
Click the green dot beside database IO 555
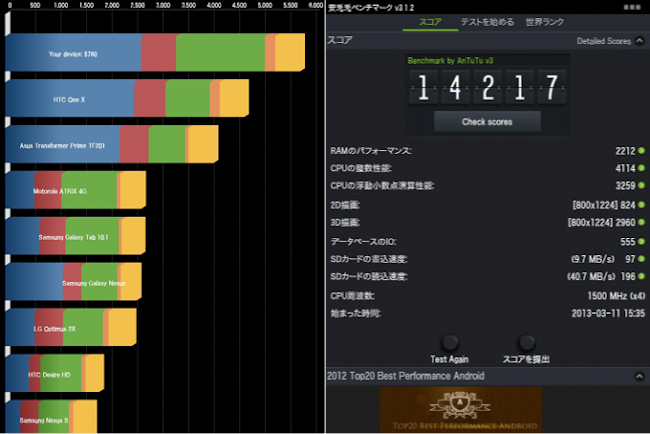pos(641,241)
